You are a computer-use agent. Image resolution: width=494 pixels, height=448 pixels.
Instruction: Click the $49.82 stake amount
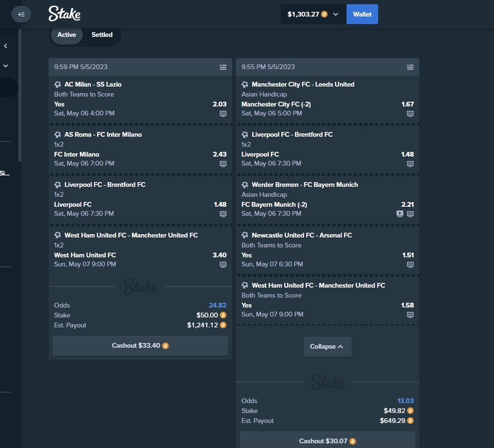pyautogui.click(x=394, y=411)
